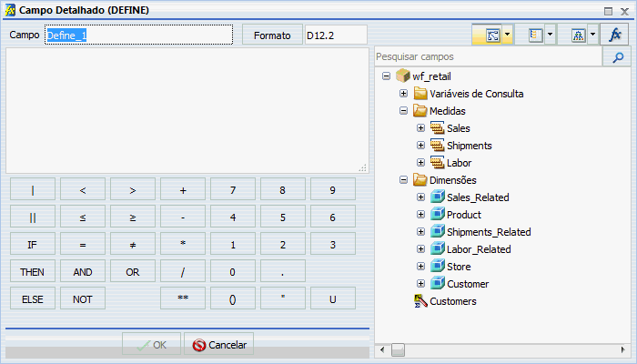This screenshot has height=364, width=637.
Task: Click the wf_retail cube icon
Action: point(402,76)
